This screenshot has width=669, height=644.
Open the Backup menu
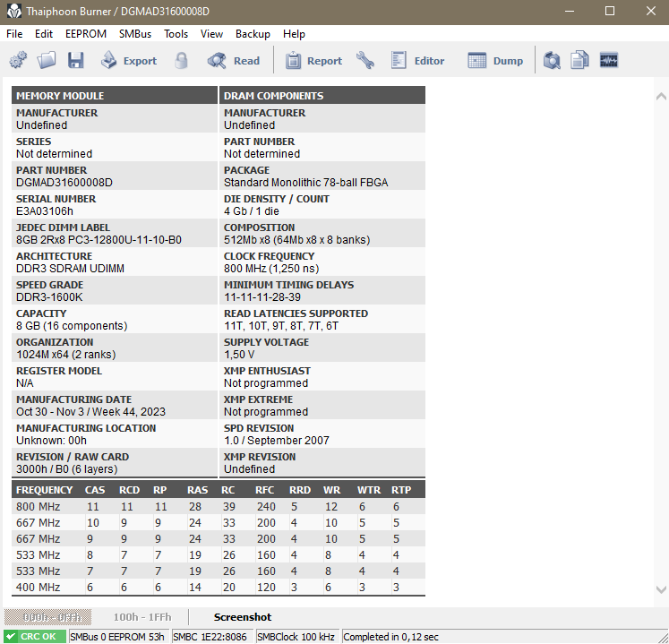(x=253, y=34)
